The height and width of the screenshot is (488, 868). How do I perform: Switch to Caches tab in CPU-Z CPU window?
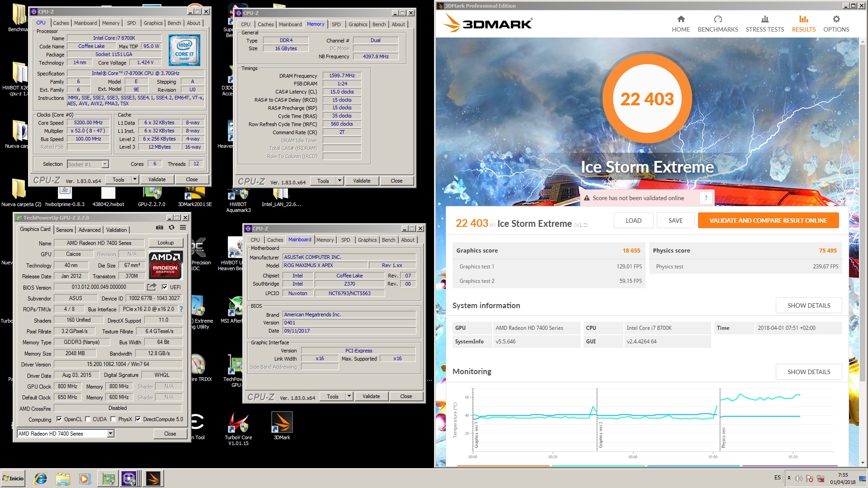point(61,23)
